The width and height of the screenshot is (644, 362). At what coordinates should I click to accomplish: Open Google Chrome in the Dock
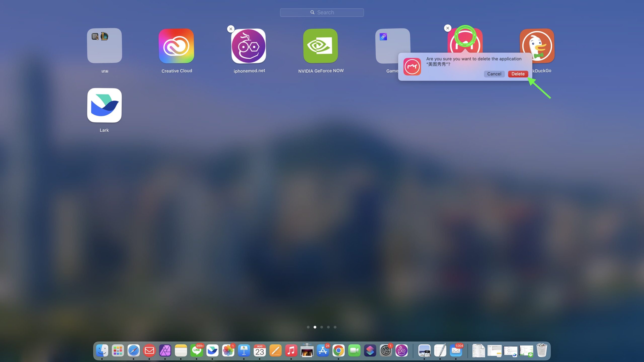click(338, 350)
